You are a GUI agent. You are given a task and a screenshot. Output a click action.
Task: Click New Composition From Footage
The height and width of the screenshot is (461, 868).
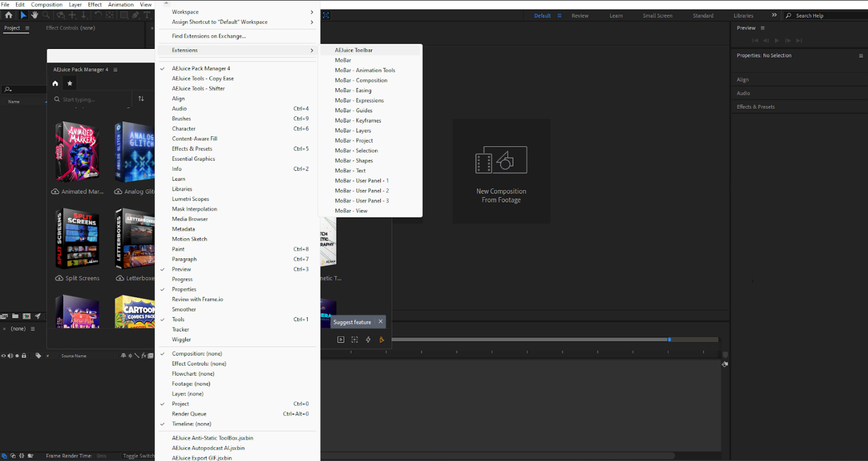[x=501, y=171]
